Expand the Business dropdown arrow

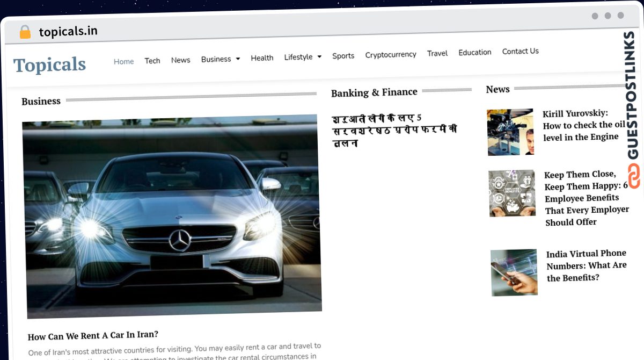tap(238, 59)
